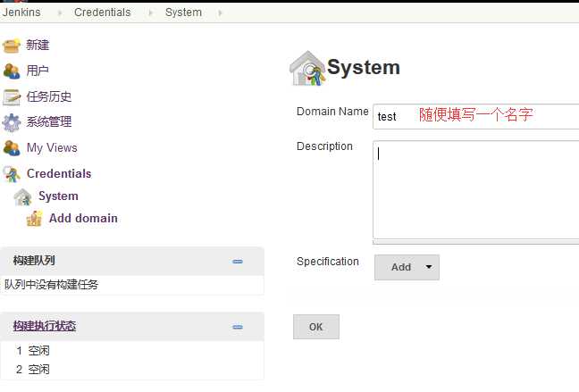Open System sidebar link
Screen dimensions: 579x392
[58, 196]
